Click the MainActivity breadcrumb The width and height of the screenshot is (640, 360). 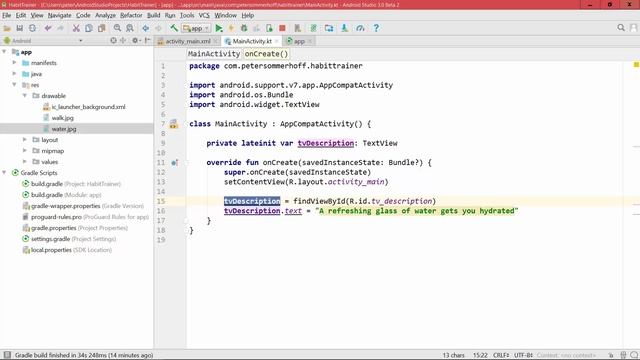point(214,54)
